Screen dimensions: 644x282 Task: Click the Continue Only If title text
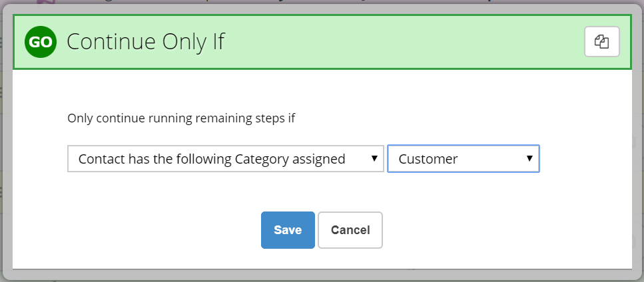coord(146,41)
